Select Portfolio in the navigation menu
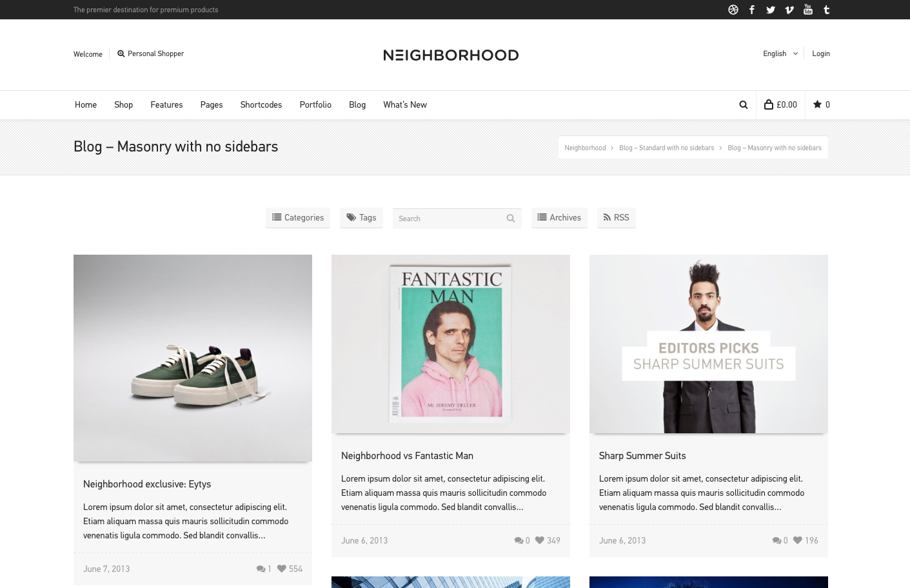Image resolution: width=910 pixels, height=588 pixels. [x=315, y=105]
